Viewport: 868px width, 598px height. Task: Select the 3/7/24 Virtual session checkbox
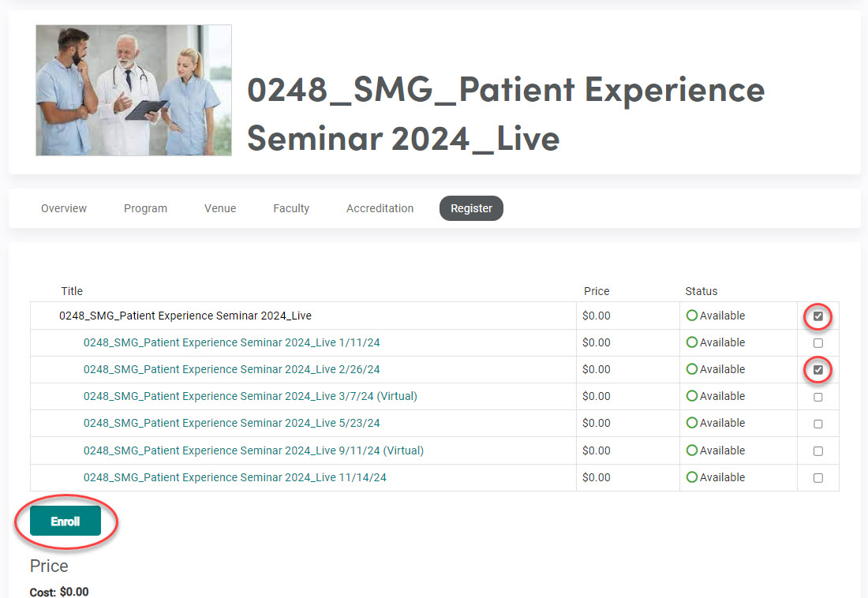[817, 397]
